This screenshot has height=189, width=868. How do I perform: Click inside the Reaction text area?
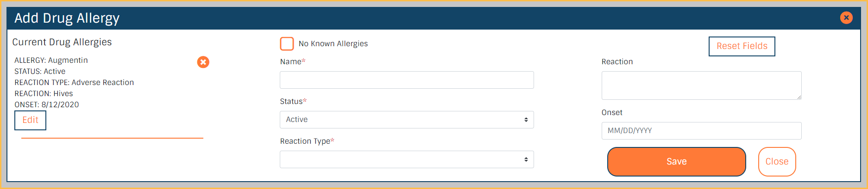coord(701,85)
